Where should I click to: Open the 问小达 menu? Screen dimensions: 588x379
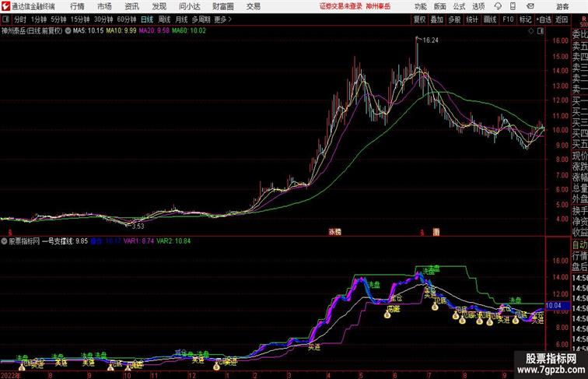[189, 6]
